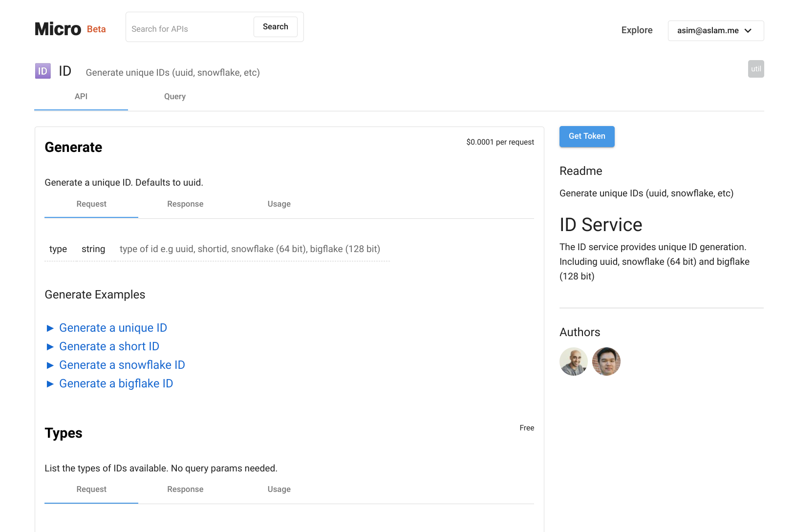Open the Response tab under Types

pos(185,489)
